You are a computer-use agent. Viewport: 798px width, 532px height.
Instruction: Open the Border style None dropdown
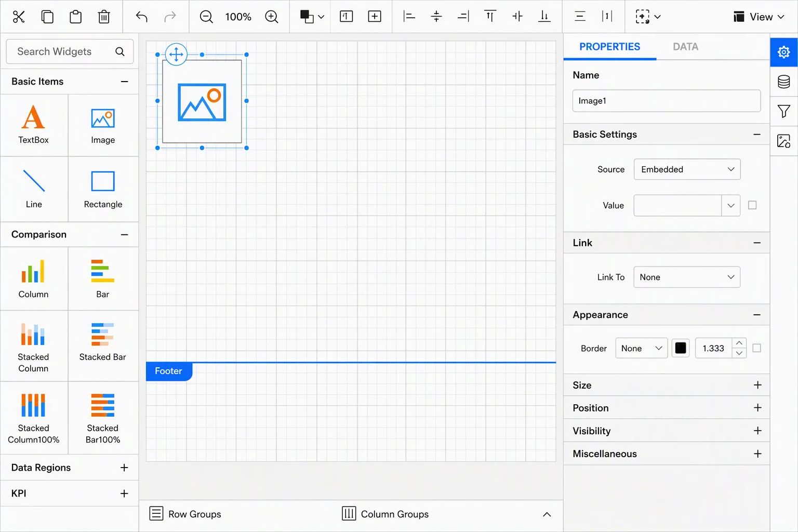coord(641,348)
